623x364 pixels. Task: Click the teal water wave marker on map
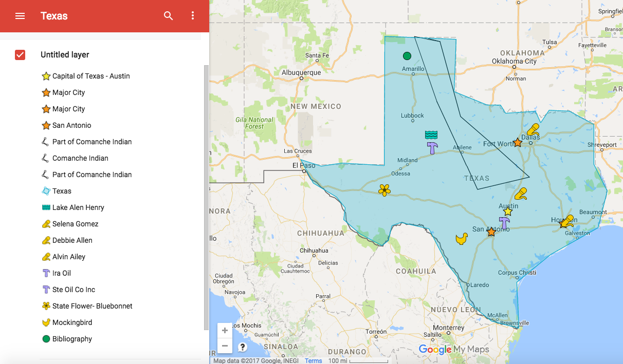coord(431,135)
